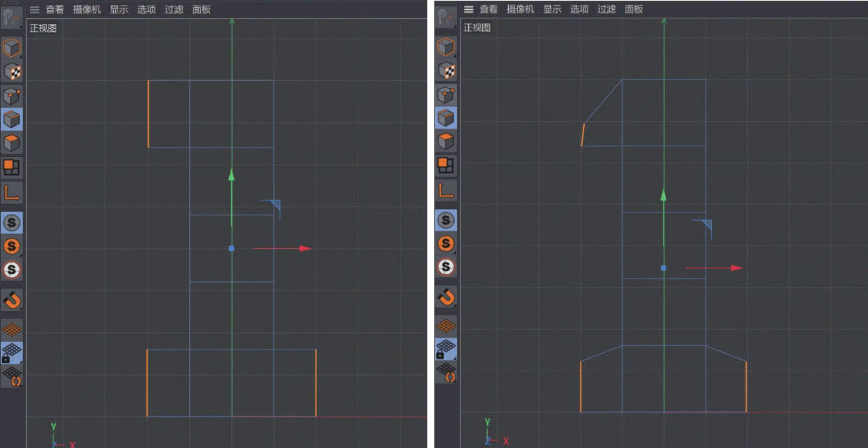Open 过滤 menu in right viewport
The height and width of the screenshot is (448, 868).
[606, 9]
